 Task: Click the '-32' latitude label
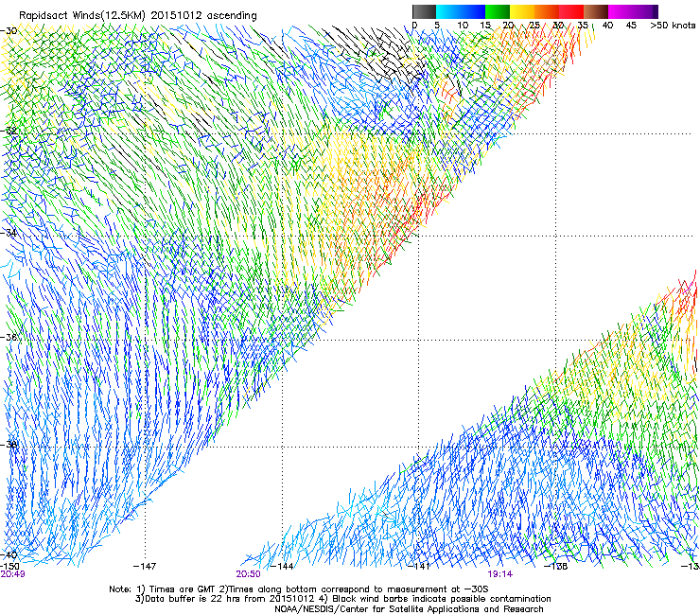pos(9,131)
